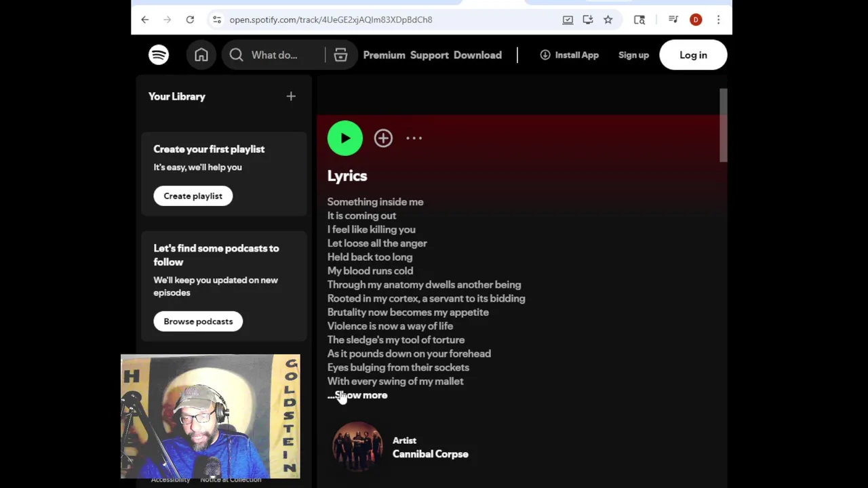Screen dimensions: 868x488
Task: Click the Log in button
Action: [693, 55]
